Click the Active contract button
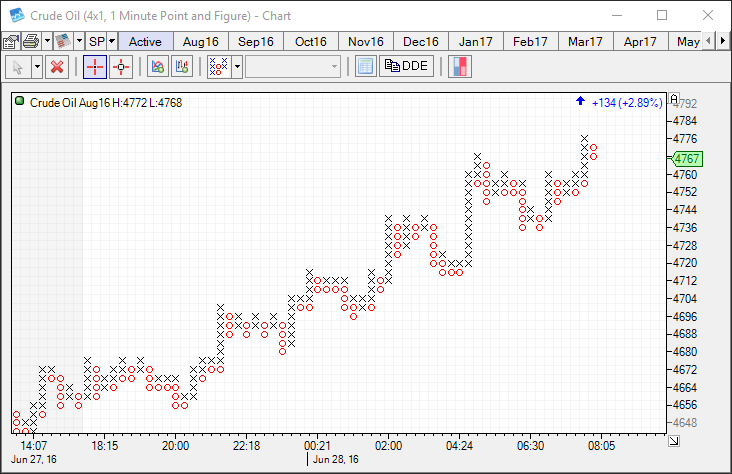Image resolution: width=732 pixels, height=474 pixels. (145, 41)
